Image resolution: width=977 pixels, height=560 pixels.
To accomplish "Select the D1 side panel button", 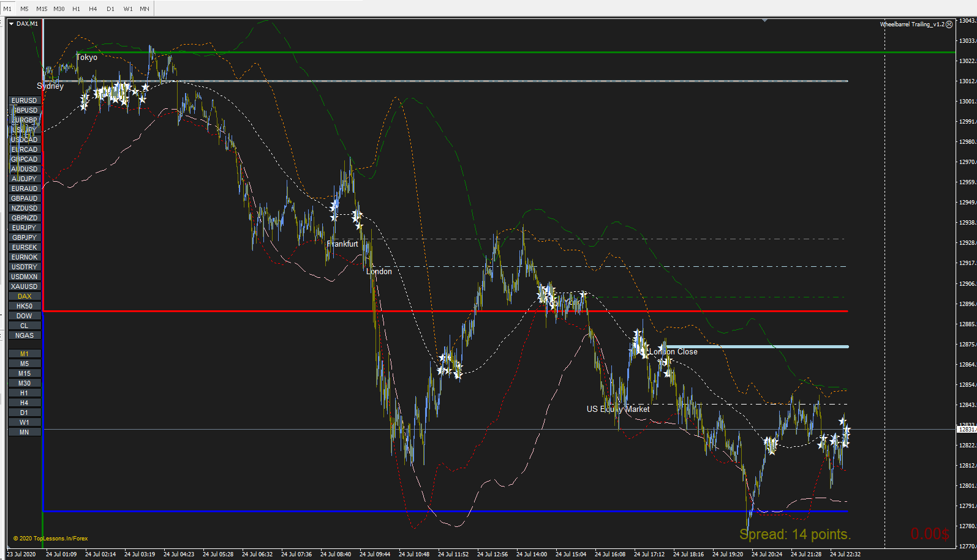I will pos(25,413).
